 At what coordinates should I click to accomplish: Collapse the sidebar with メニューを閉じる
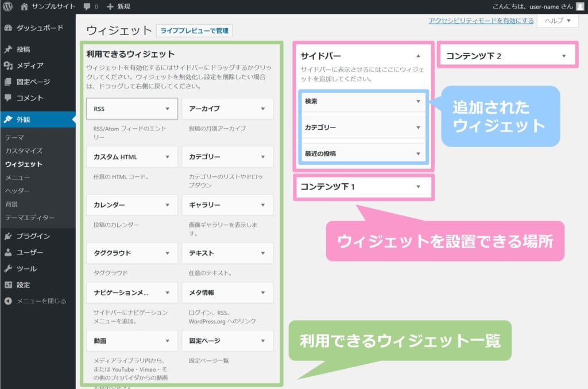tap(41, 301)
